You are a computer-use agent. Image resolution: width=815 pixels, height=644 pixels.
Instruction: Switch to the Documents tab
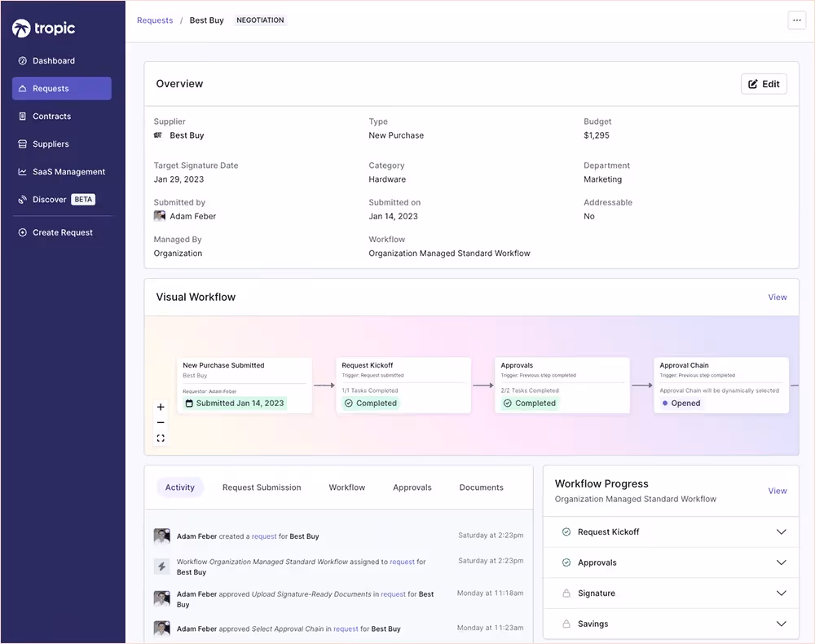480,487
